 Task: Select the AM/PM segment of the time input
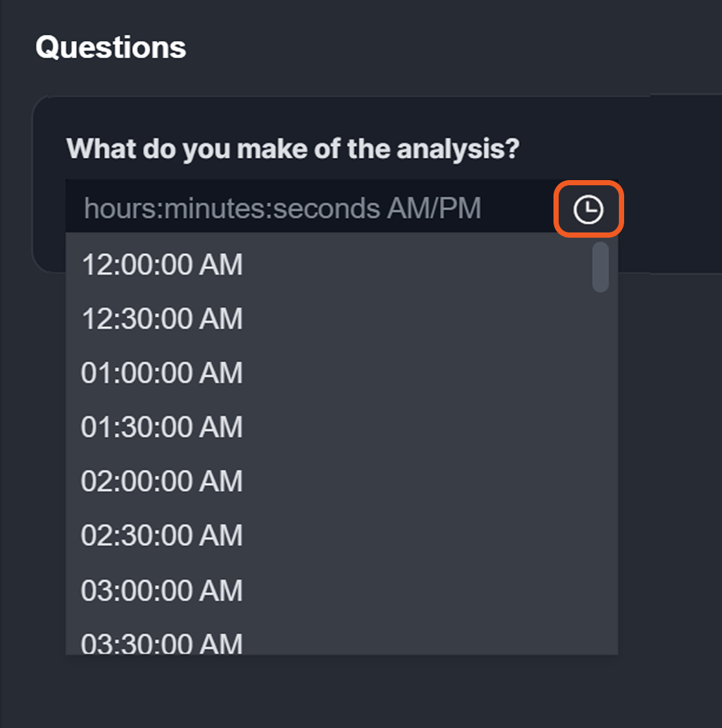point(434,209)
